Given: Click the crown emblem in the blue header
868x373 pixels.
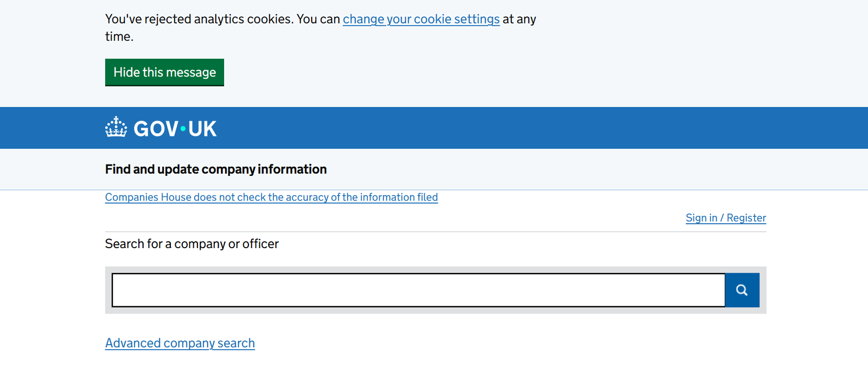Looking at the screenshot, I should pos(116,127).
